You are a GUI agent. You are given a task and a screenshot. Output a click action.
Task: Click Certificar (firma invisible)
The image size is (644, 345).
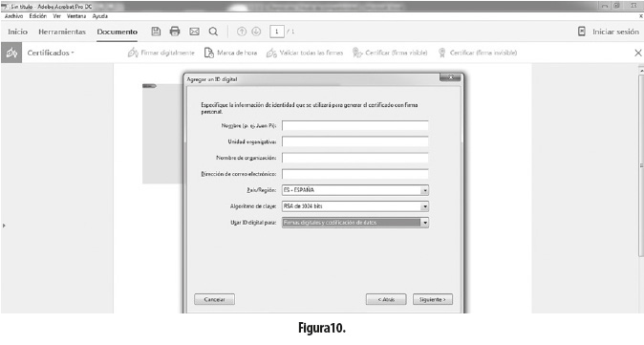(x=477, y=53)
